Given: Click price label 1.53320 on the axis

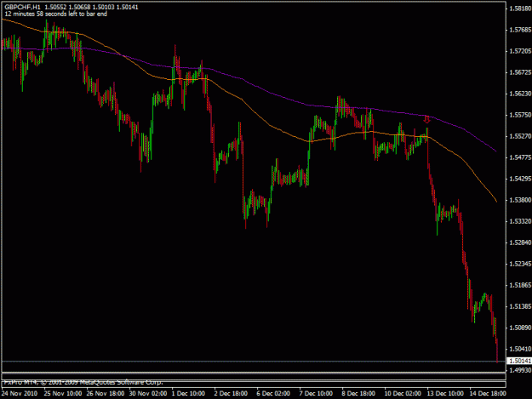Looking at the screenshot, I should (520, 221).
